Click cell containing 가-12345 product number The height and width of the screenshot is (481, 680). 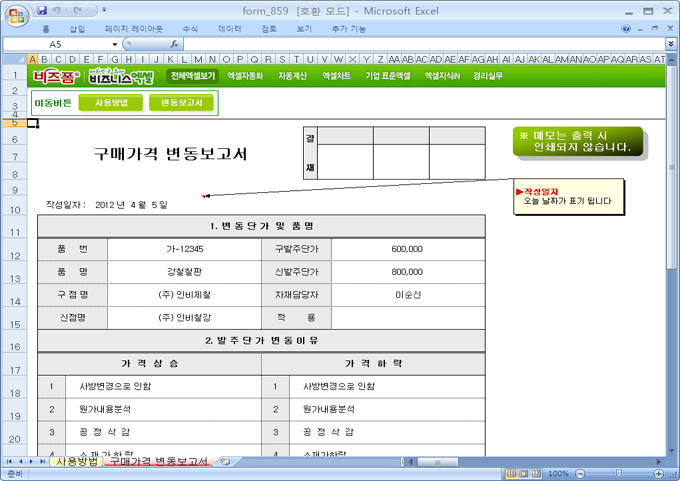click(x=185, y=248)
